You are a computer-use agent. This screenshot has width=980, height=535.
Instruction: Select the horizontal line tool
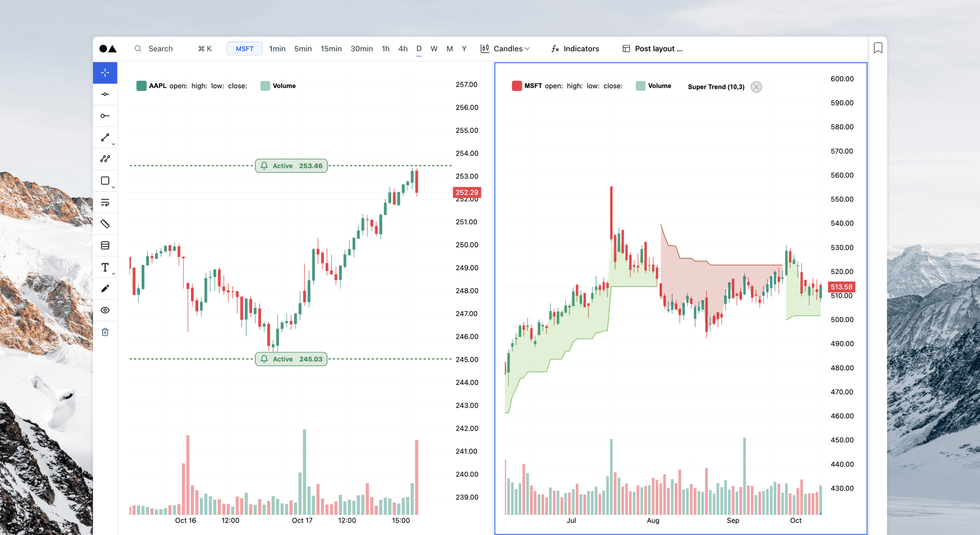[105, 94]
